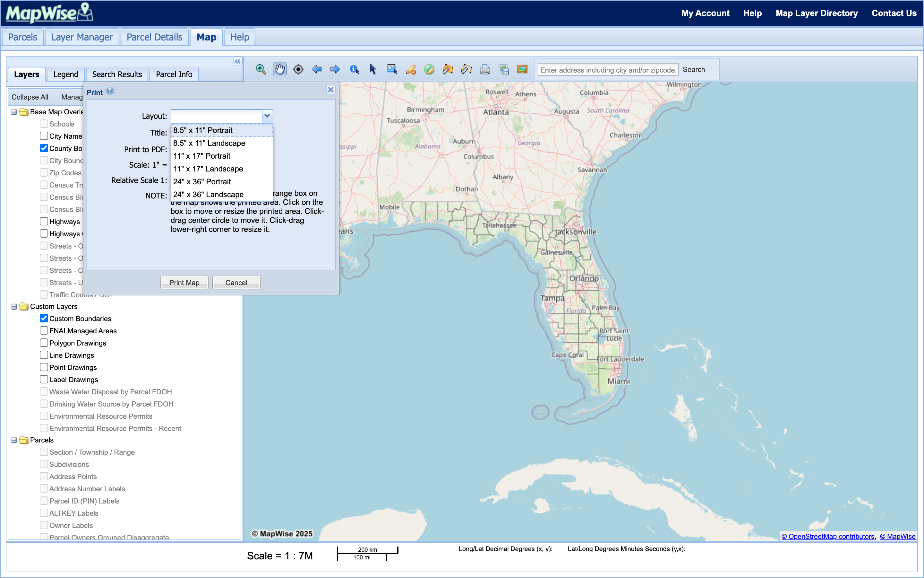Cancel the Print dialog
924x578 pixels.
(x=236, y=283)
